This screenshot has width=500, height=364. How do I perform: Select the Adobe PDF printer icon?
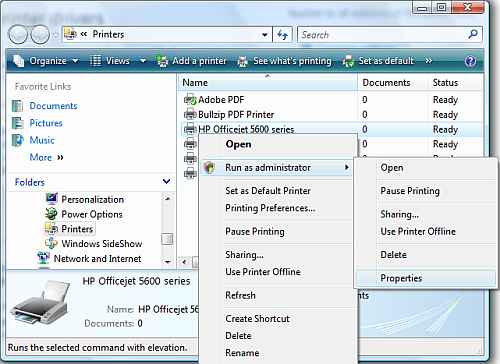(190, 99)
